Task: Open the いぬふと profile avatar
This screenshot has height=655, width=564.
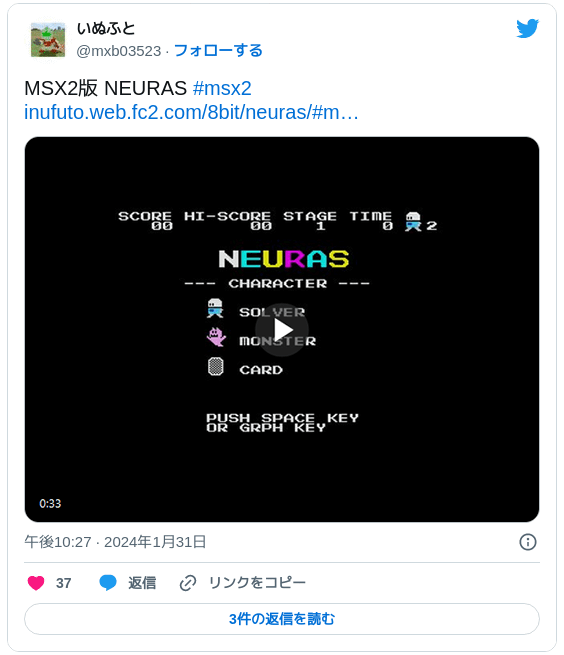Action: pos(48,40)
